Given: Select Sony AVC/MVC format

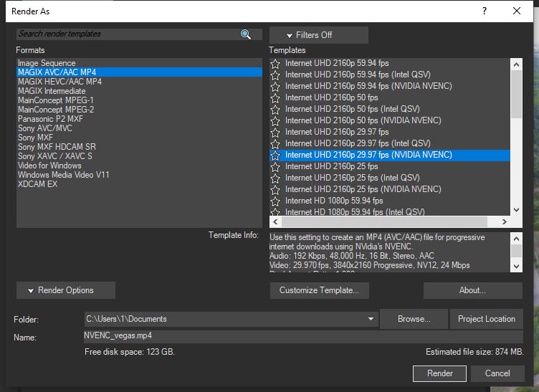Looking at the screenshot, I should [139, 128].
